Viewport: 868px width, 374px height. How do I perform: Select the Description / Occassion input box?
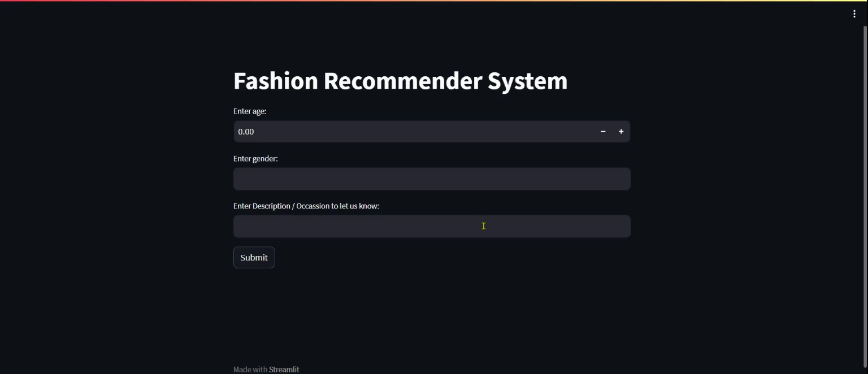pyautogui.click(x=432, y=227)
